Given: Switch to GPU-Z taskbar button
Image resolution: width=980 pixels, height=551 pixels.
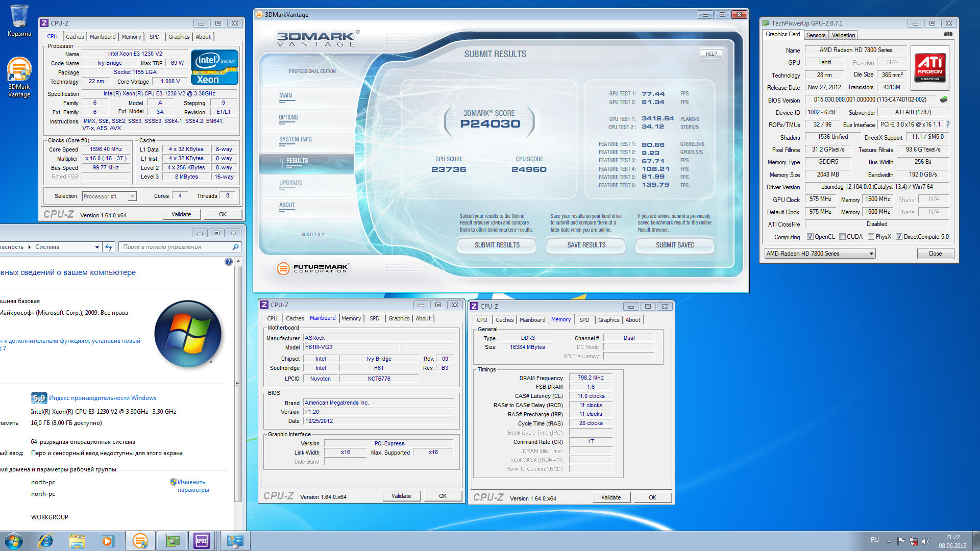Looking at the screenshot, I should pyautogui.click(x=172, y=541).
